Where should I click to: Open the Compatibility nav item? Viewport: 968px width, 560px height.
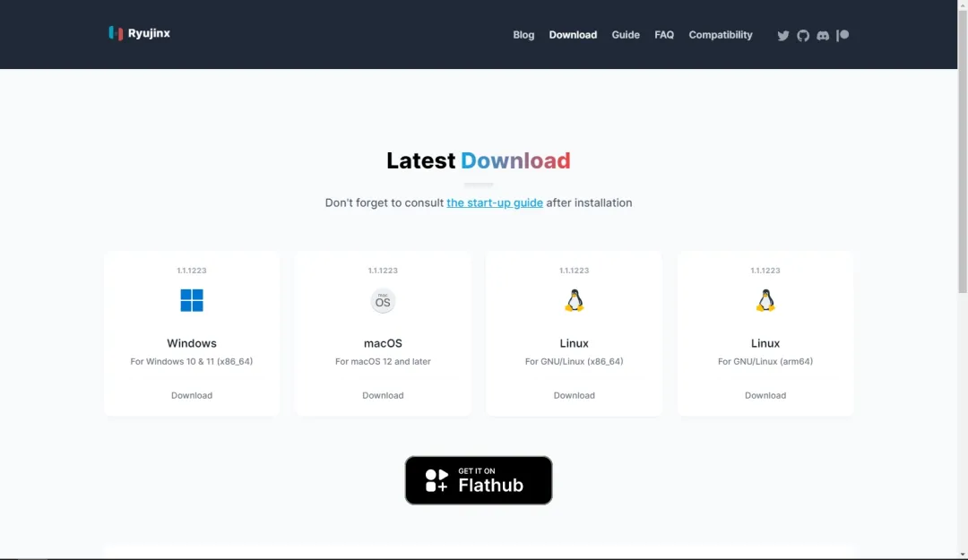[x=721, y=35]
